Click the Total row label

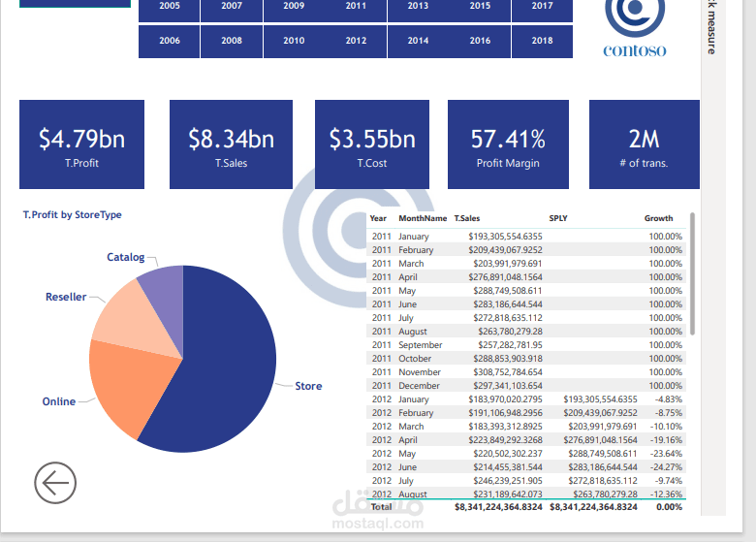coord(381,507)
